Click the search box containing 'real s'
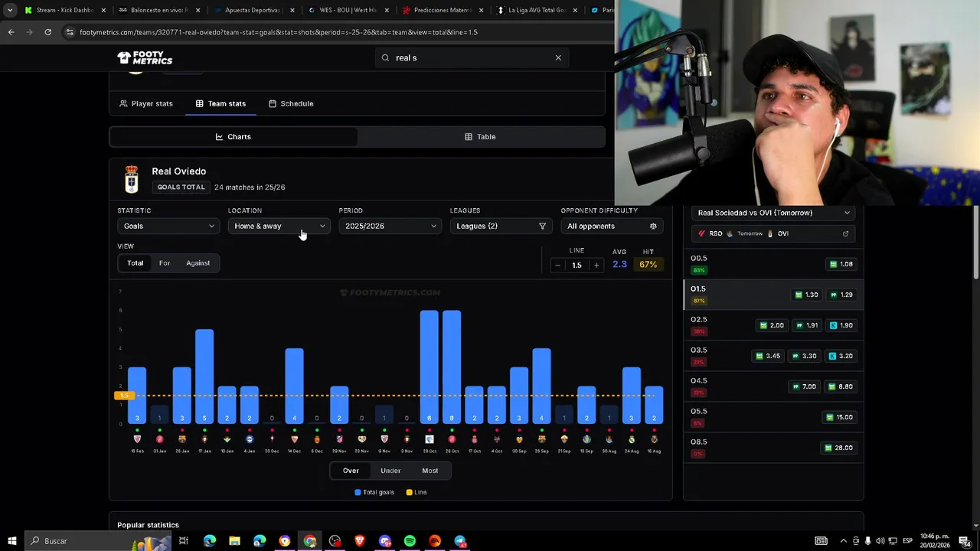This screenshot has height=551, width=980. [x=472, y=57]
